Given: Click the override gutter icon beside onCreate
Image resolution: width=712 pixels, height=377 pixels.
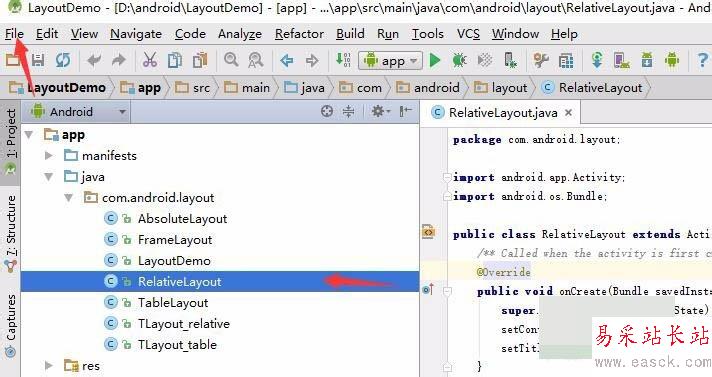Looking at the screenshot, I should coord(428,289).
